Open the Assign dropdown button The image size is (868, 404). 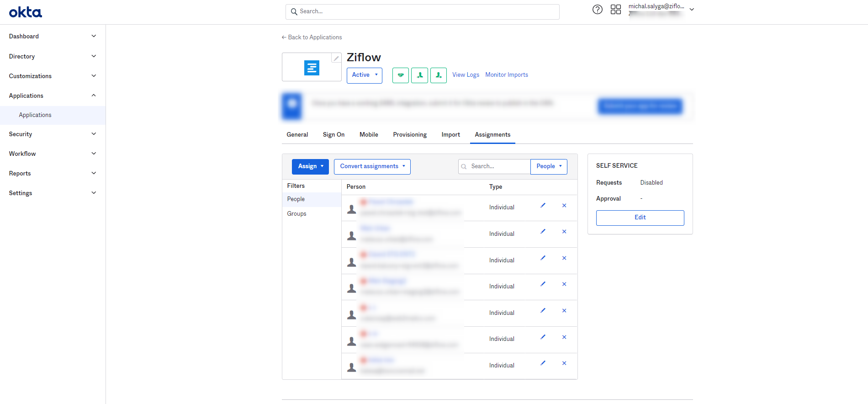tap(310, 167)
